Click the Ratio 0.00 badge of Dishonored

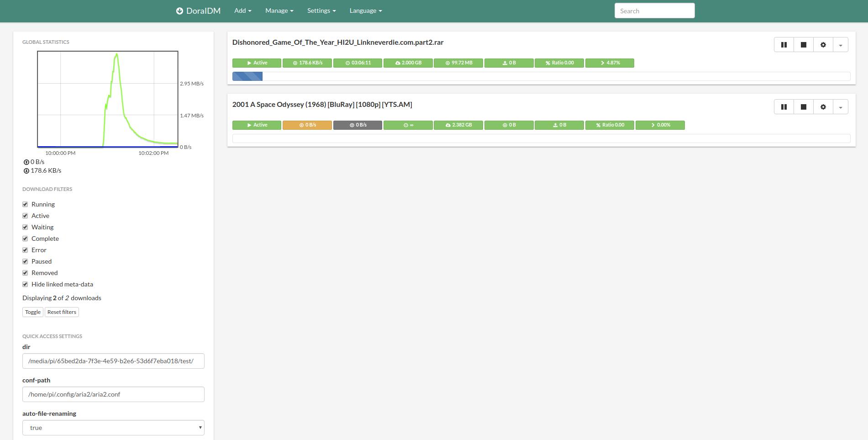(559, 63)
